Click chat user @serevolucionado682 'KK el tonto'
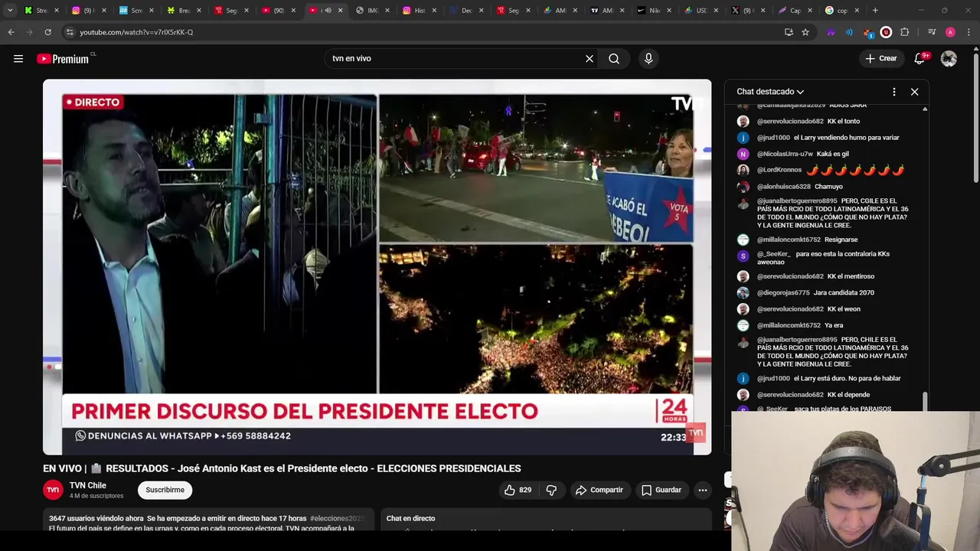 point(808,121)
